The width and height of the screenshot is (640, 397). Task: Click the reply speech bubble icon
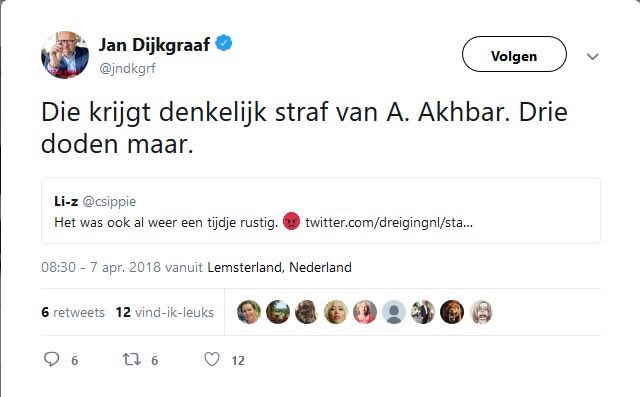click(51, 359)
